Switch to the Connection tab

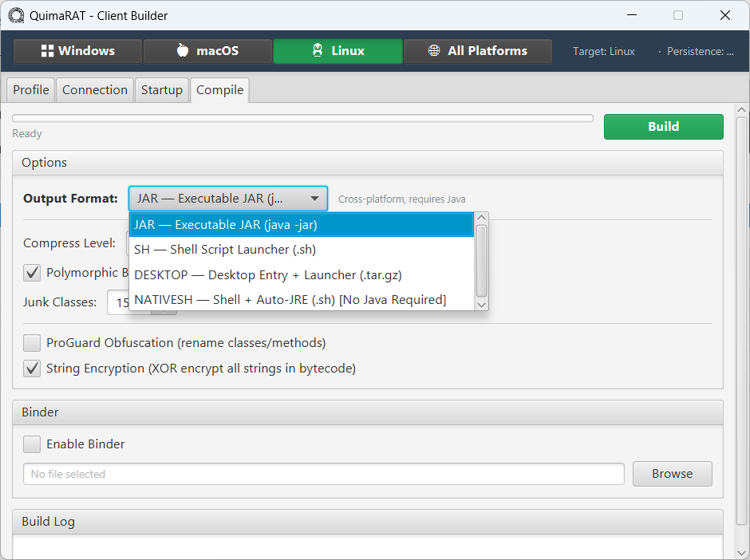(95, 90)
